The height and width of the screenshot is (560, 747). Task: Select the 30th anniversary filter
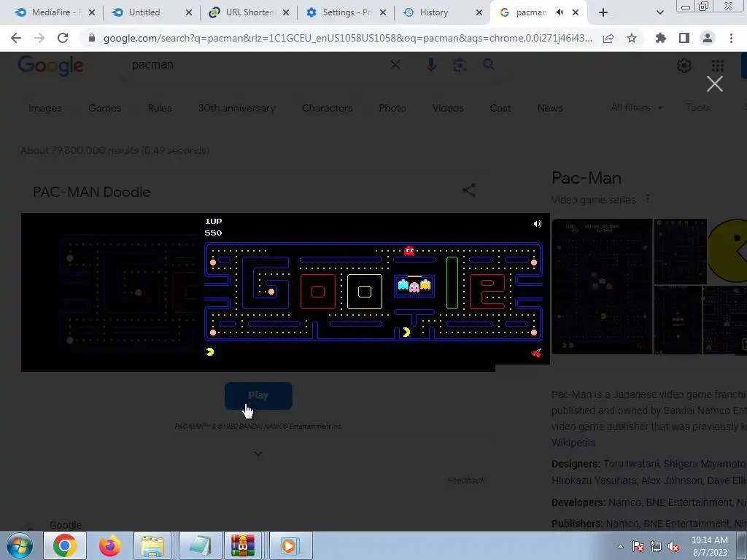pyautogui.click(x=237, y=108)
